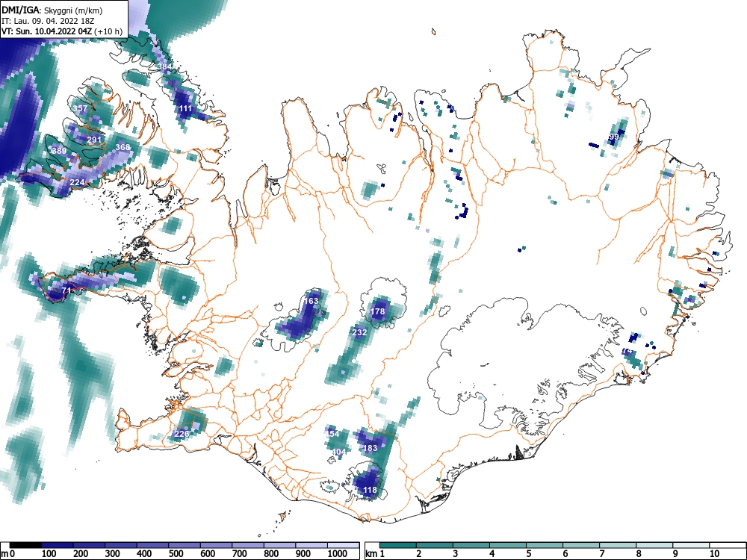Click the 3–4 km teal legend swatch

point(471,545)
